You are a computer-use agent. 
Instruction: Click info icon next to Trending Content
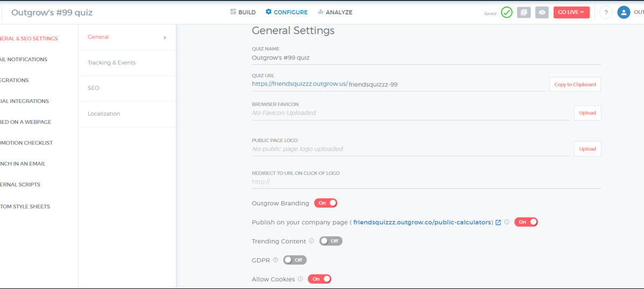tap(312, 241)
